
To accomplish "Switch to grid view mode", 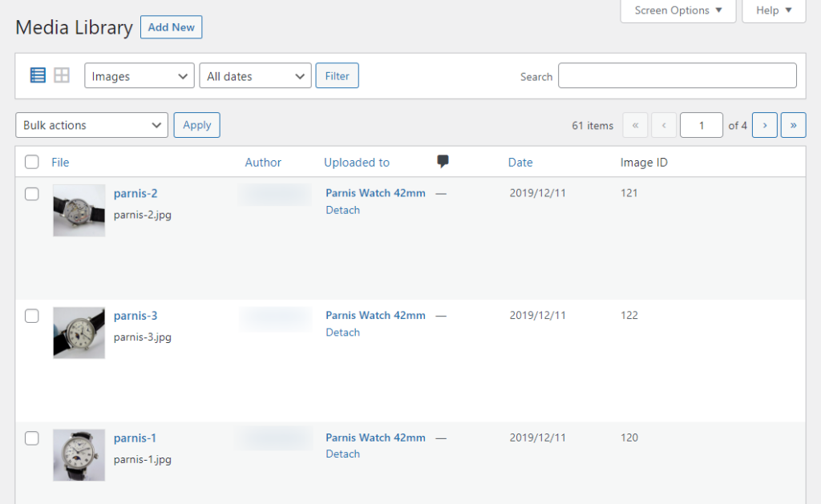I will pyautogui.click(x=62, y=75).
